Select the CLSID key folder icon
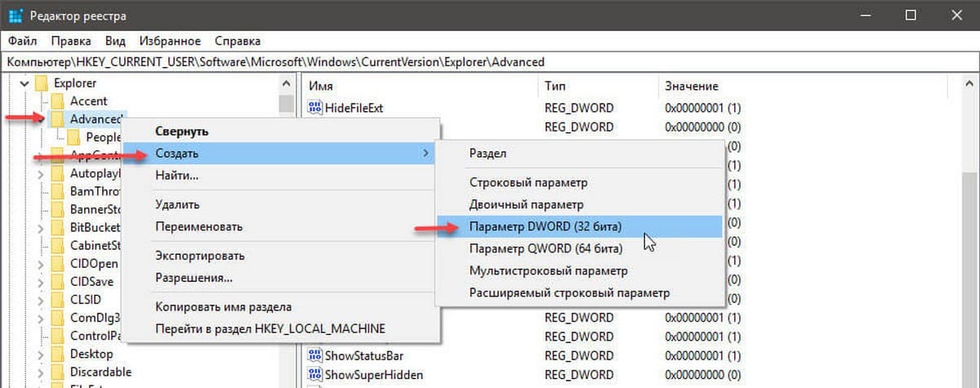The width and height of the screenshot is (980, 388). pos(57,299)
